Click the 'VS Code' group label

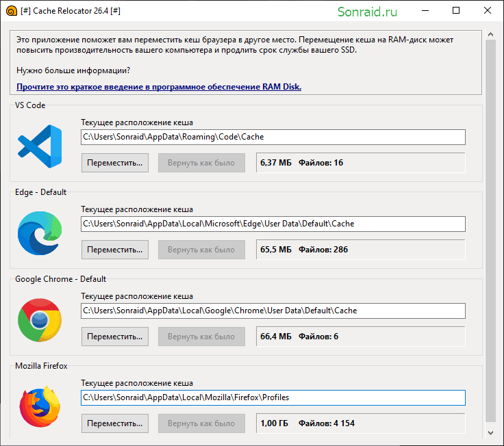(x=30, y=105)
